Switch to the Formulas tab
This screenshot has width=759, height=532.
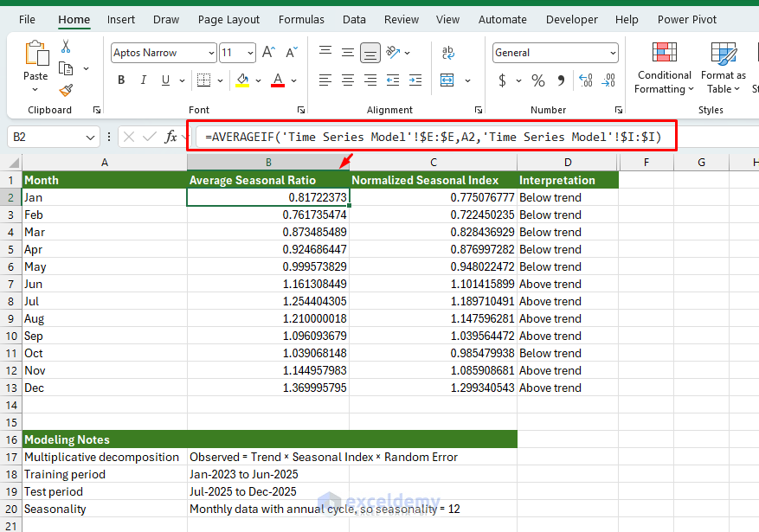pyautogui.click(x=301, y=19)
